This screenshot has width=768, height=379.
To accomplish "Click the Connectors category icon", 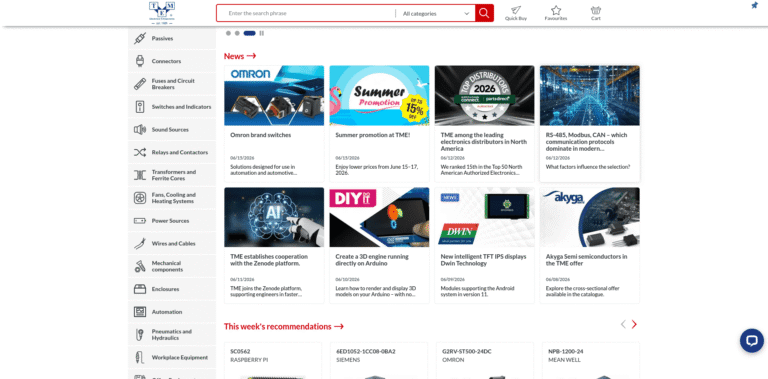I will tap(140, 61).
